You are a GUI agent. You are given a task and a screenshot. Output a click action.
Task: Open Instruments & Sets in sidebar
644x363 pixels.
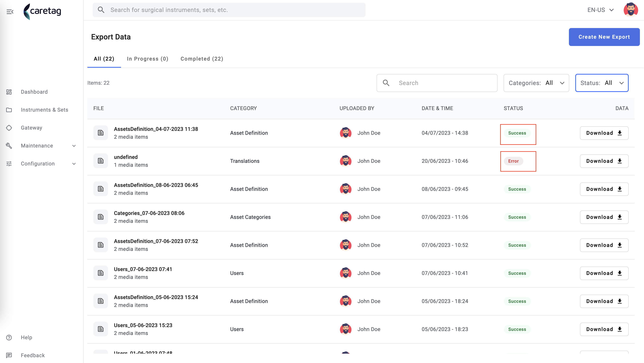(x=44, y=110)
